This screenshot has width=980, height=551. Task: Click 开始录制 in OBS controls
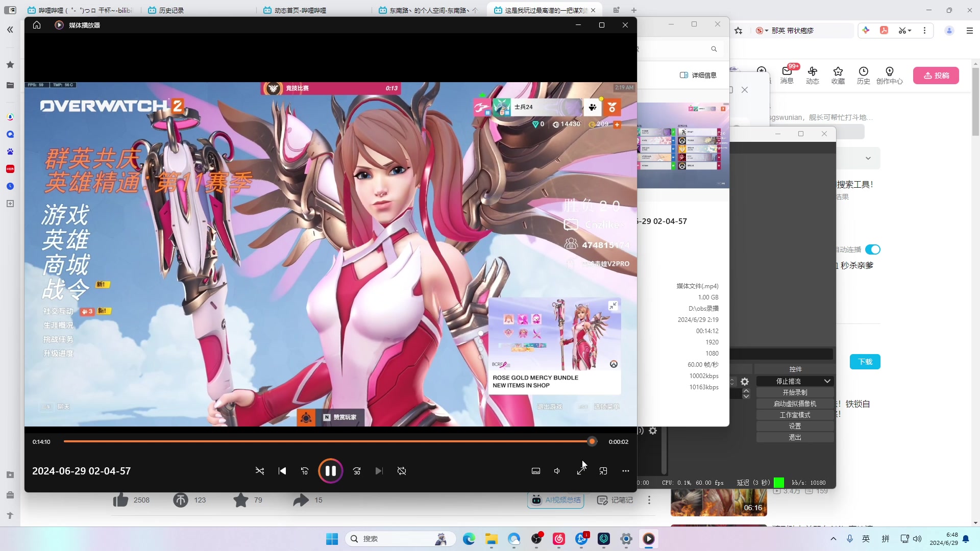coord(795,392)
